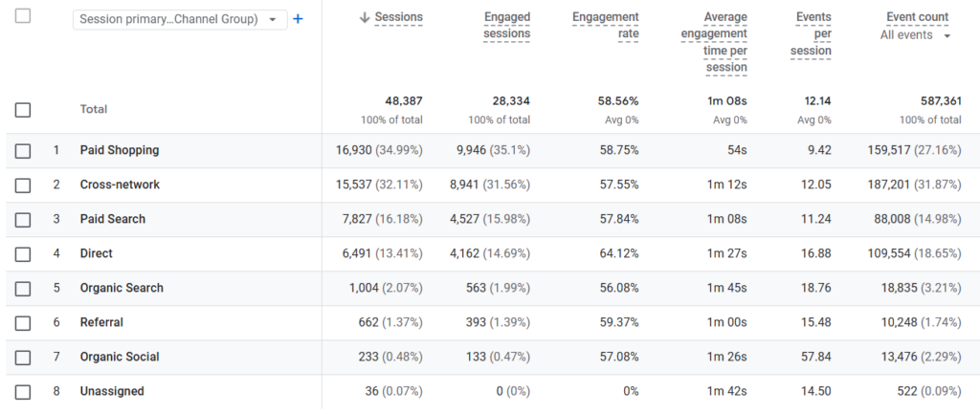980x414 pixels.
Task: Select the Referral channel row label
Action: [101, 322]
